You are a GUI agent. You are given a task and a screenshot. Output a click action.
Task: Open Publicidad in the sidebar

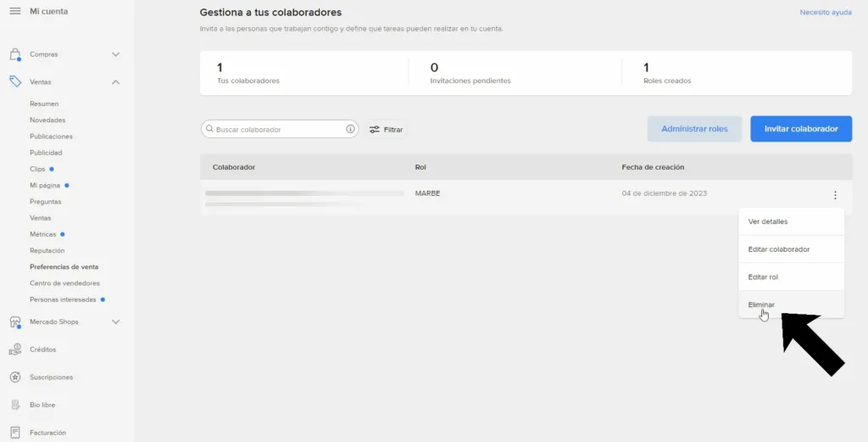(x=46, y=153)
